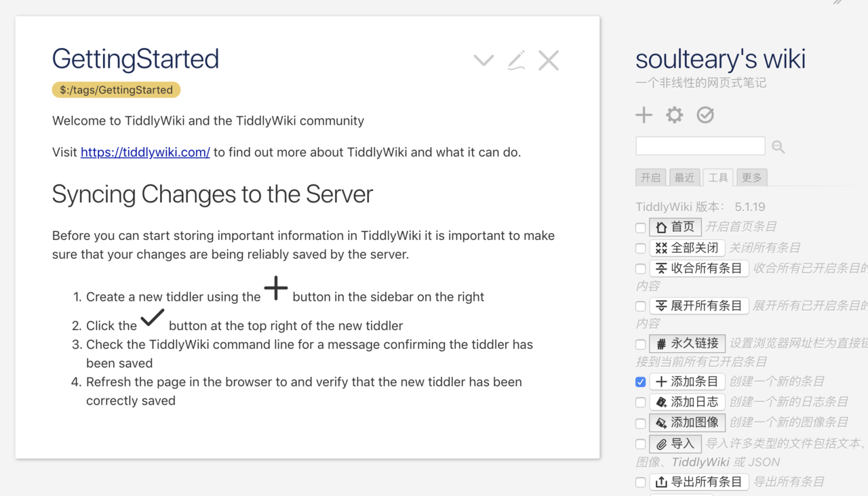Click the 首页 home button

pyautogui.click(x=675, y=227)
